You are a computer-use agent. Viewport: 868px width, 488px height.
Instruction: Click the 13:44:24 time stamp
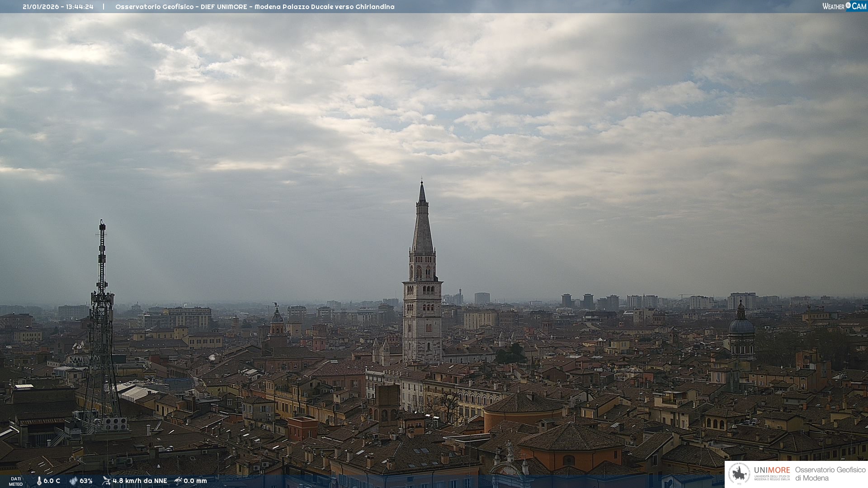point(80,7)
